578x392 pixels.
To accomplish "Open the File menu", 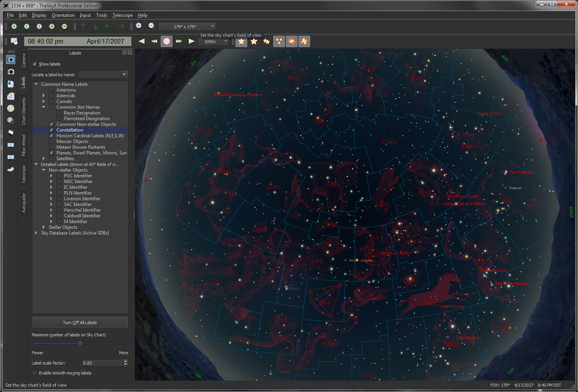I will (10, 15).
